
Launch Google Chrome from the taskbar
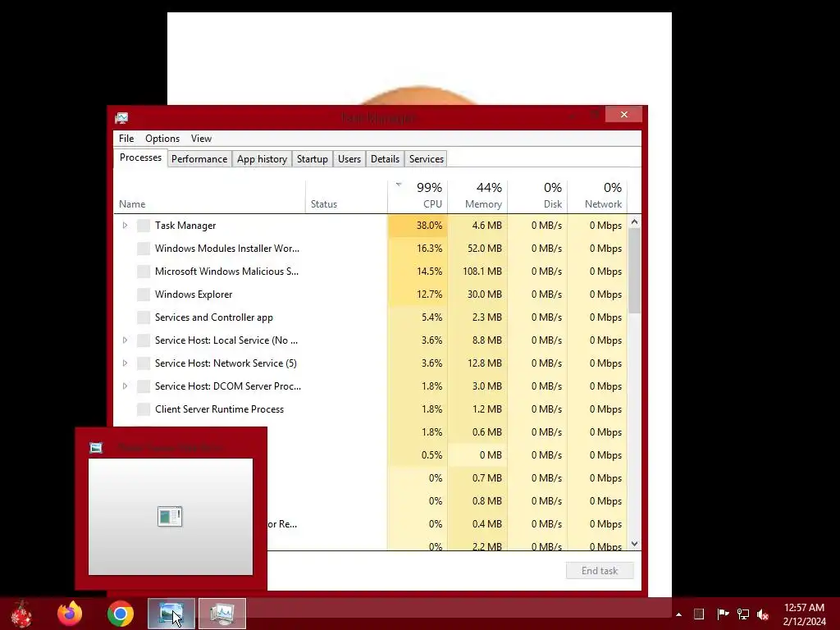point(120,614)
